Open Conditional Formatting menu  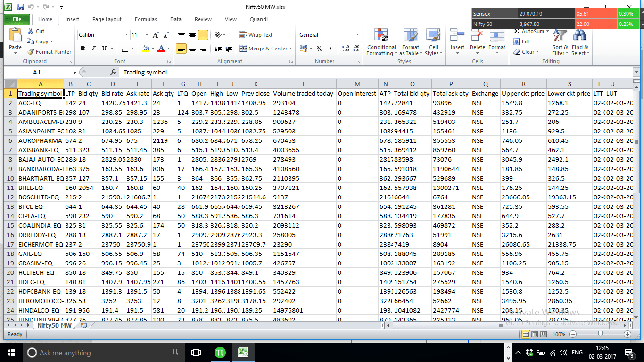[x=381, y=42]
